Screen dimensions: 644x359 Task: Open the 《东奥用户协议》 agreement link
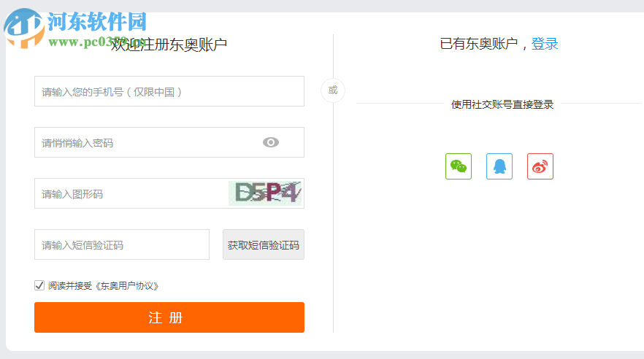click(126, 285)
